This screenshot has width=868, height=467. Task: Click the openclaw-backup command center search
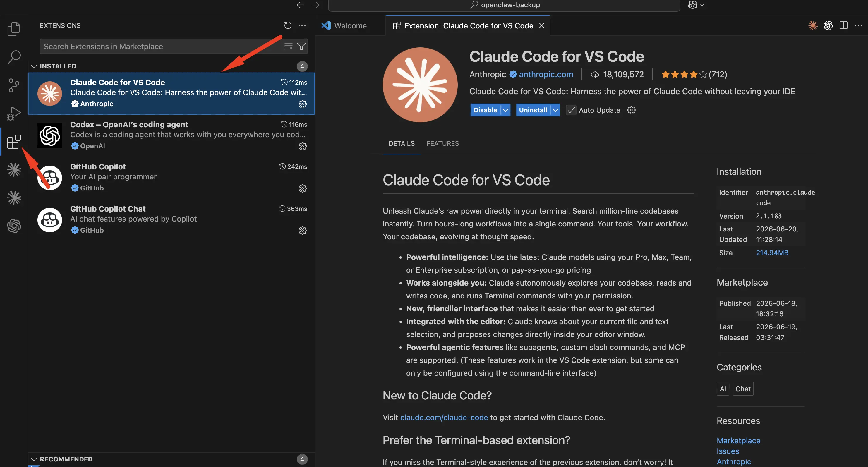click(x=504, y=5)
